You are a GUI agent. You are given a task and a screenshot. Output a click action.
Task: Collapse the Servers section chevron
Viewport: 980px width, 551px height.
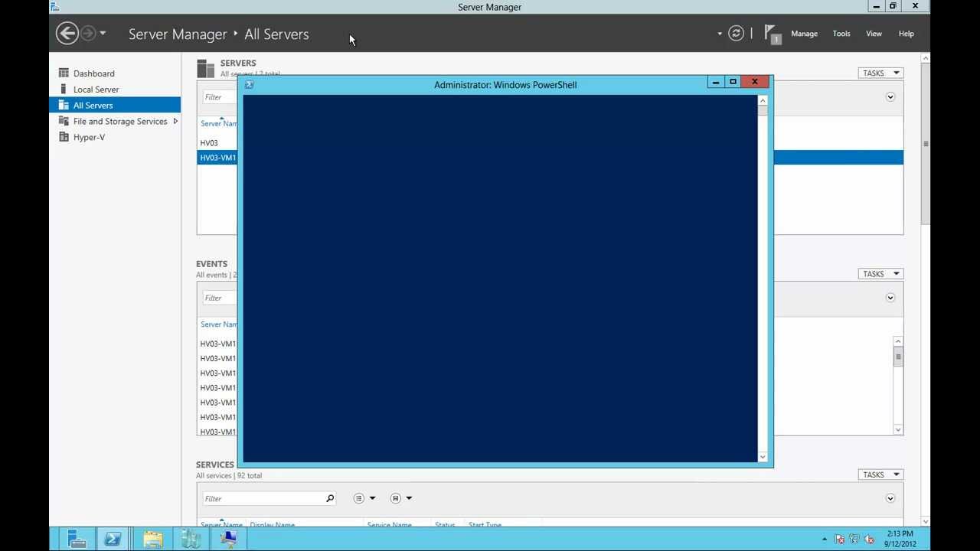tap(890, 97)
